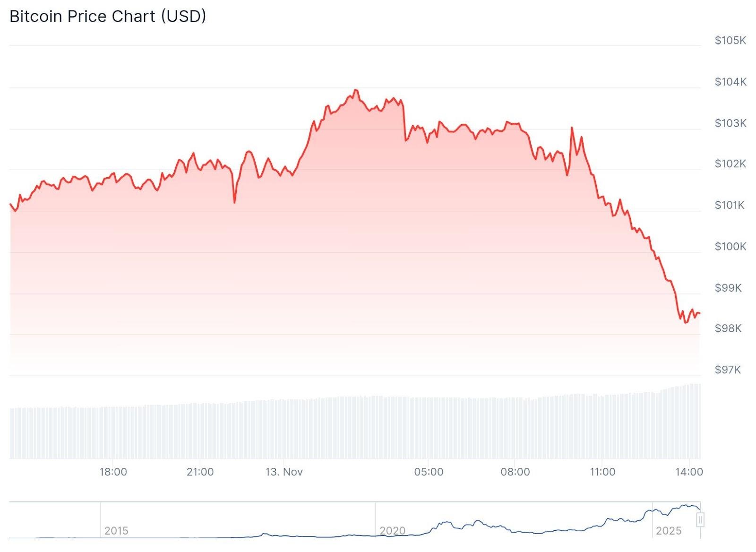The height and width of the screenshot is (552, 756).
Task: Click the 2020 label in the navigator
Action: 393,530
